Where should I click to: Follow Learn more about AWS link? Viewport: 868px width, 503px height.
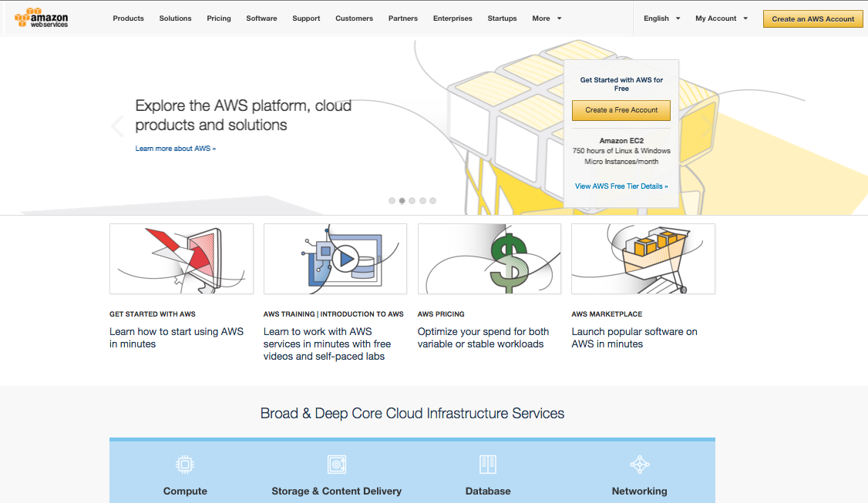point(176,149)
